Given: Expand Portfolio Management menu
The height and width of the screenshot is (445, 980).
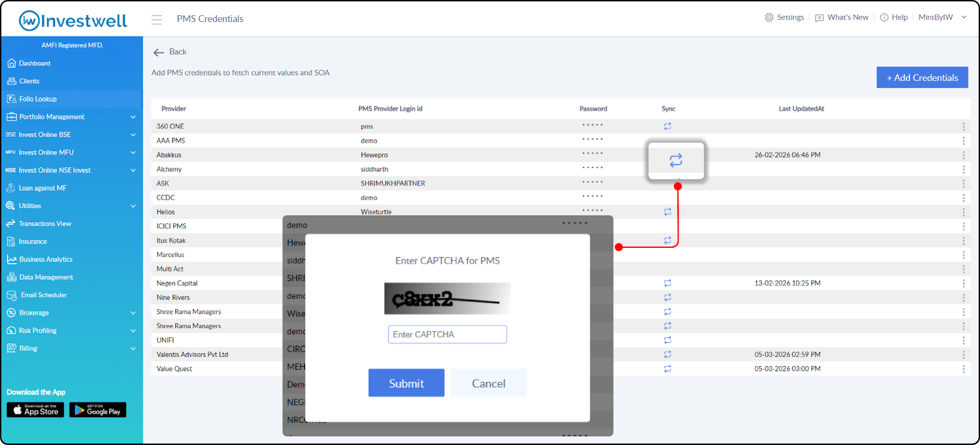Looking at the screenshot, I should [133, 117].
